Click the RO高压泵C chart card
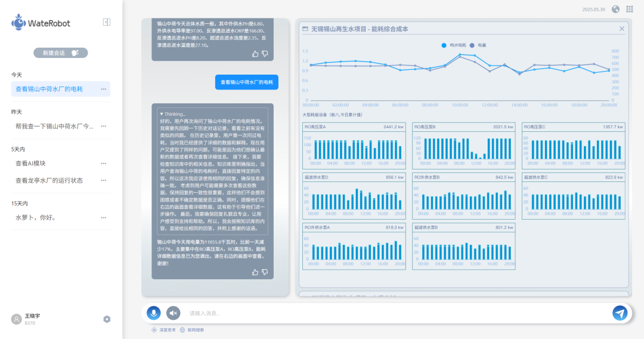This screenshot has height=339, width=644. click(x=574, y=146)
